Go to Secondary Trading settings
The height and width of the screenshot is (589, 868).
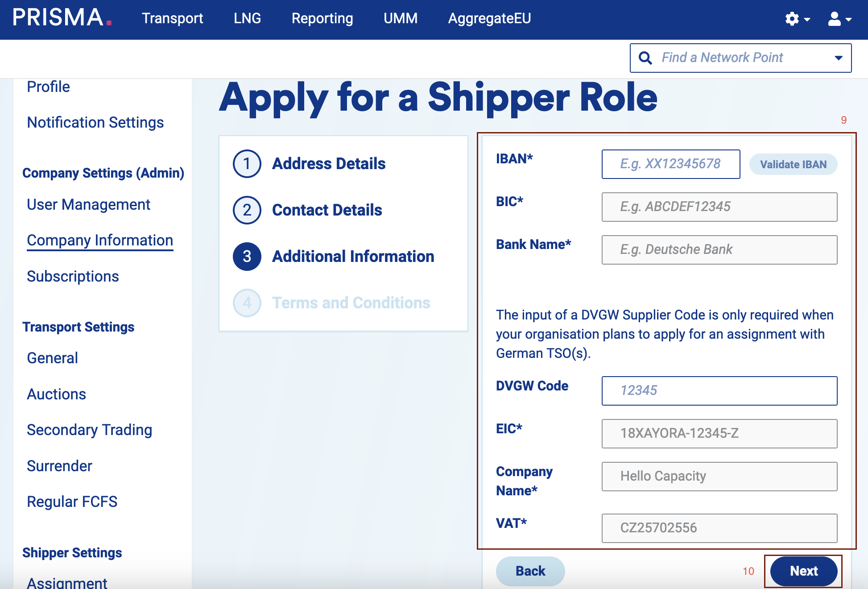(89, 430)
